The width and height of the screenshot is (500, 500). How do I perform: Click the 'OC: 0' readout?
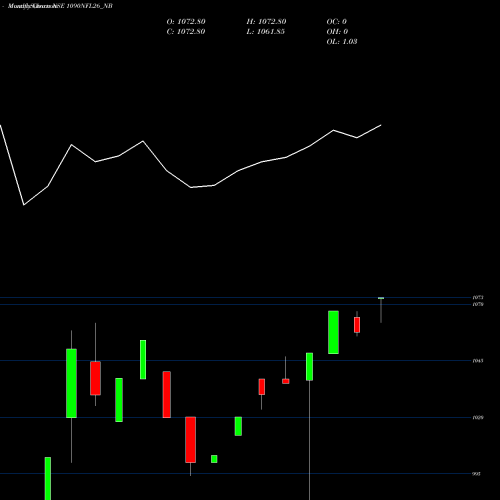pos(337,22)
